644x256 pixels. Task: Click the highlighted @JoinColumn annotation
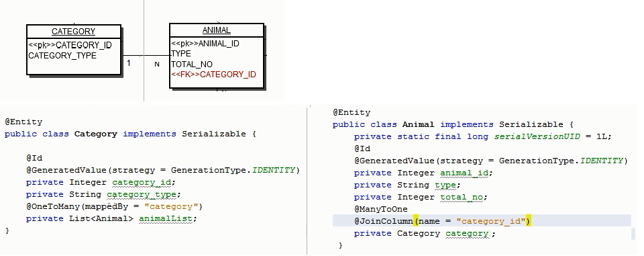[384, 221]
